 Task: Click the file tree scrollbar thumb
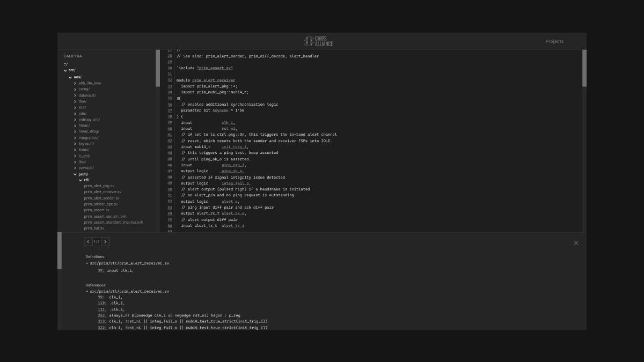coord(158,69)
